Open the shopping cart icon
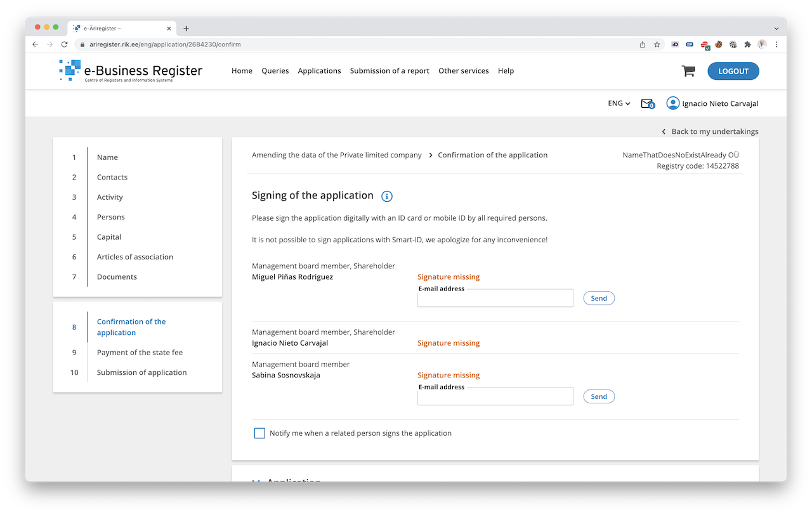The image size is (812, 515). pyautogui.click(x=688, y=71)
